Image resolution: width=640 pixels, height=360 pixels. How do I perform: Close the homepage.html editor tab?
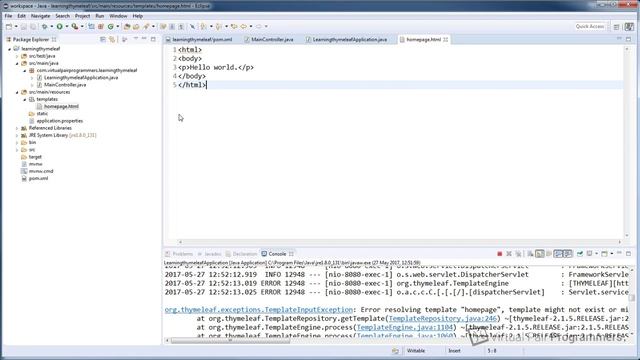[446, 40]
